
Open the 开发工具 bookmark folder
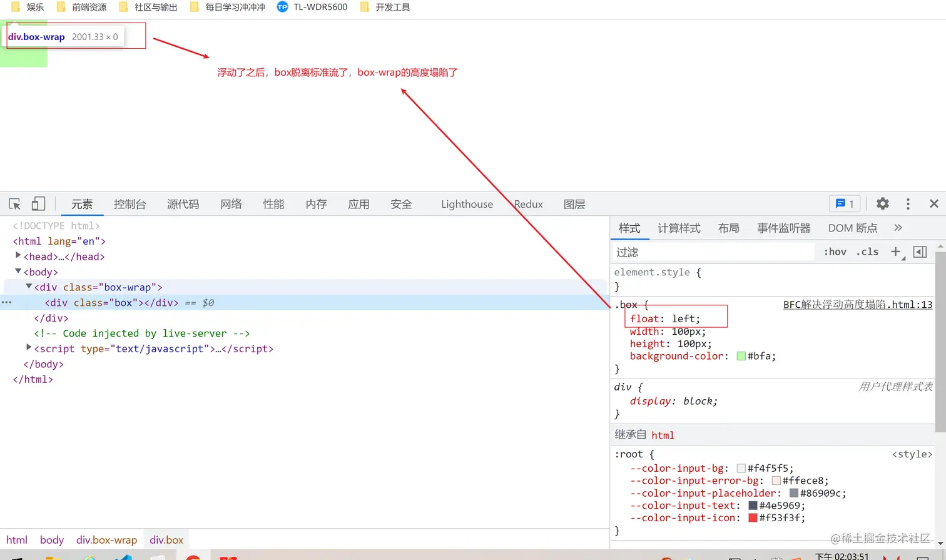click(385, 7)
